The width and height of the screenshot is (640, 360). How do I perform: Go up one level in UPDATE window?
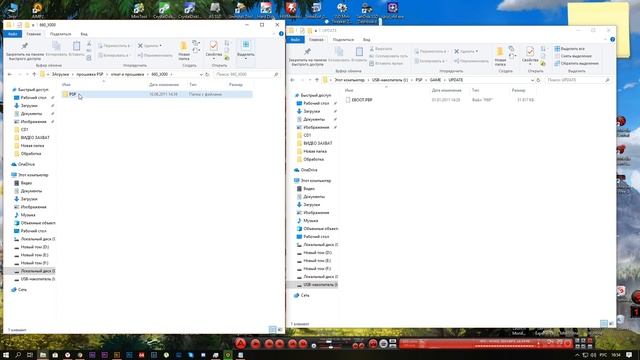click(x=317, y=80)
